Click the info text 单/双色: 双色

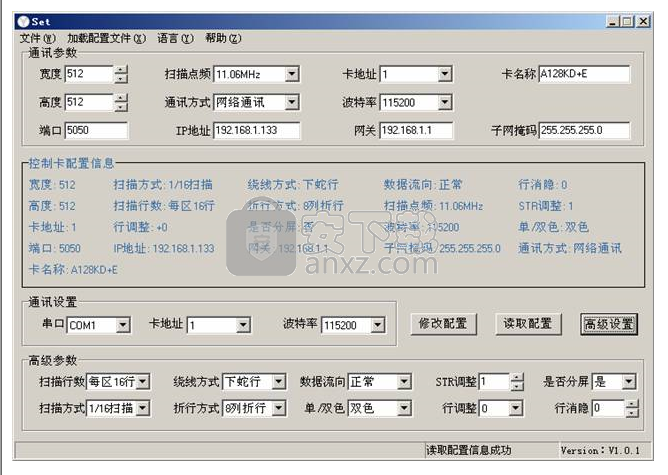(x=553, y=227)
